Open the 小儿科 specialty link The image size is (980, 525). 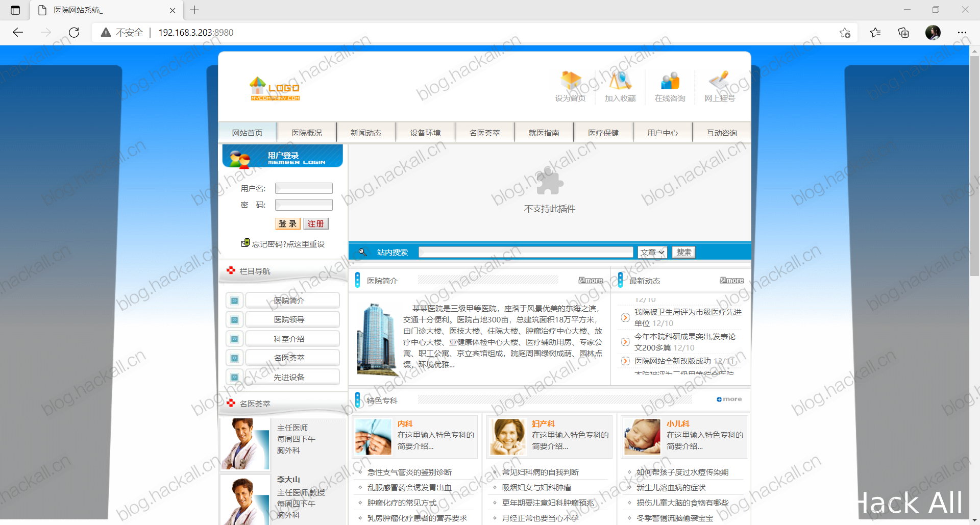point(678,423)
